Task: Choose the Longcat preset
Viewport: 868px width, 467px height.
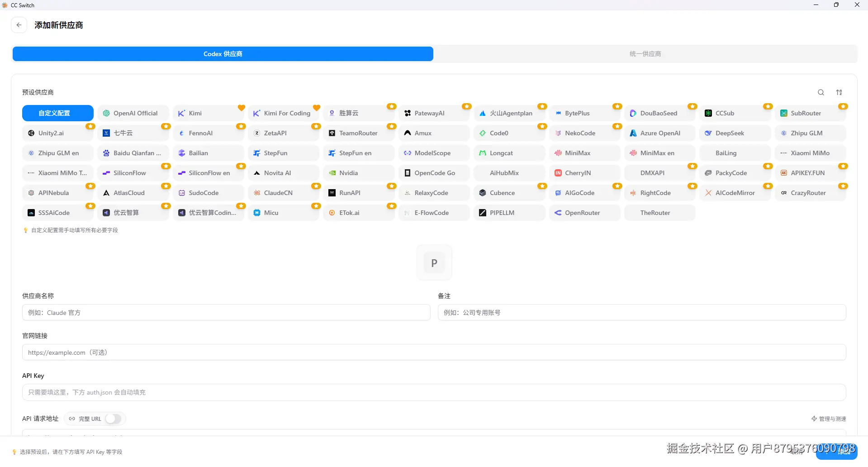Action: click(509, 153)
